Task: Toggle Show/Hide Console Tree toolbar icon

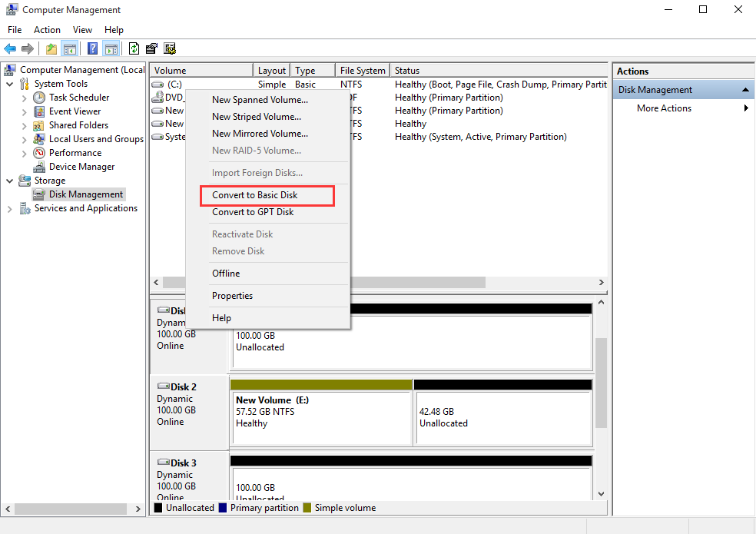Action: click(70, 48)
